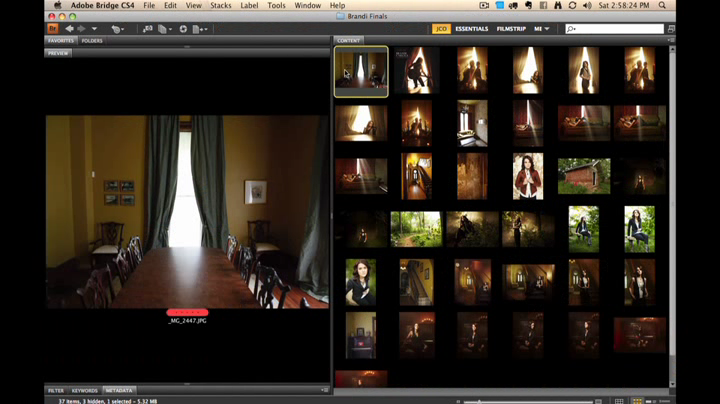Select the PREVIEW tab
Viewport: 720px width, 404px height.
click(58, 53)
